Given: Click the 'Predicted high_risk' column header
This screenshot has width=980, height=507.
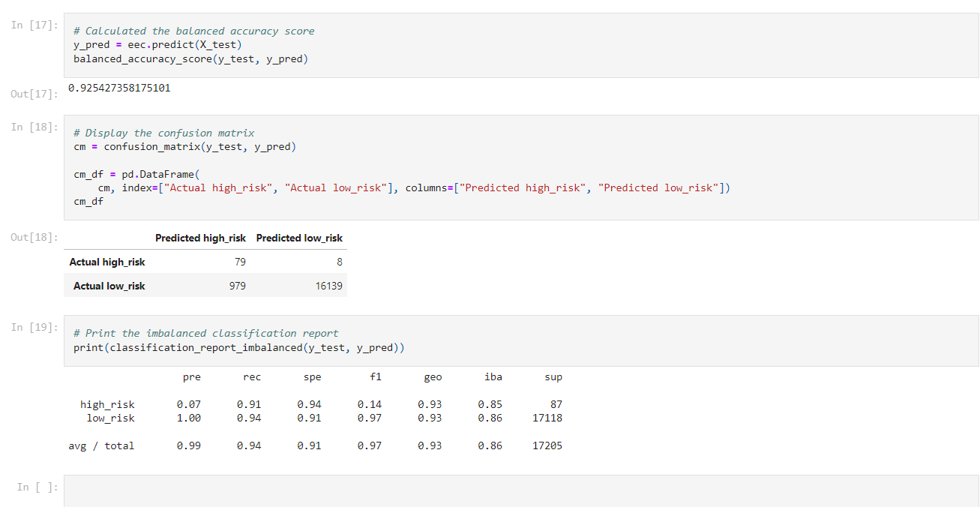Looking at the screenshot, I should pyautogui.click(x=200, y=238).
